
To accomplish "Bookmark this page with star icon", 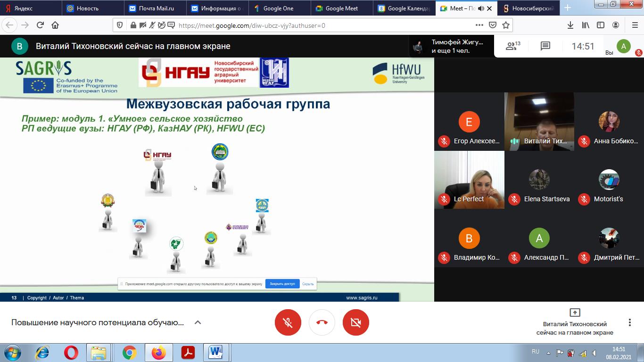I will 506,25.
